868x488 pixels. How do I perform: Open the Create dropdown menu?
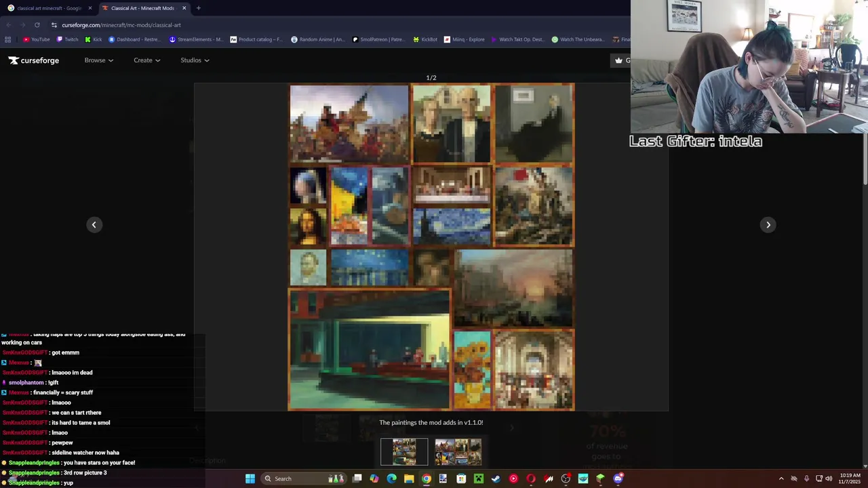[147, 60]
